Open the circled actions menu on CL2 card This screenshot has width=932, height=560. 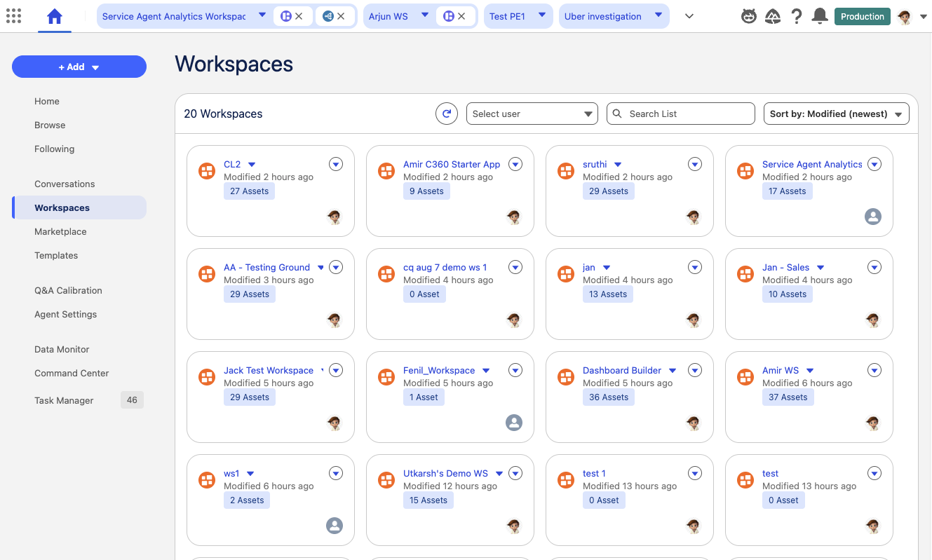tap(336, 164)
